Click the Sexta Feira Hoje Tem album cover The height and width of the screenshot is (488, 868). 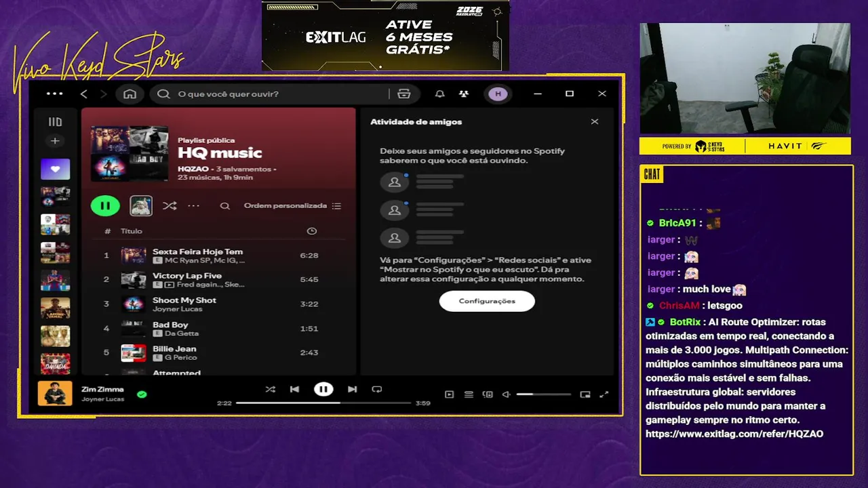point(134,256)
